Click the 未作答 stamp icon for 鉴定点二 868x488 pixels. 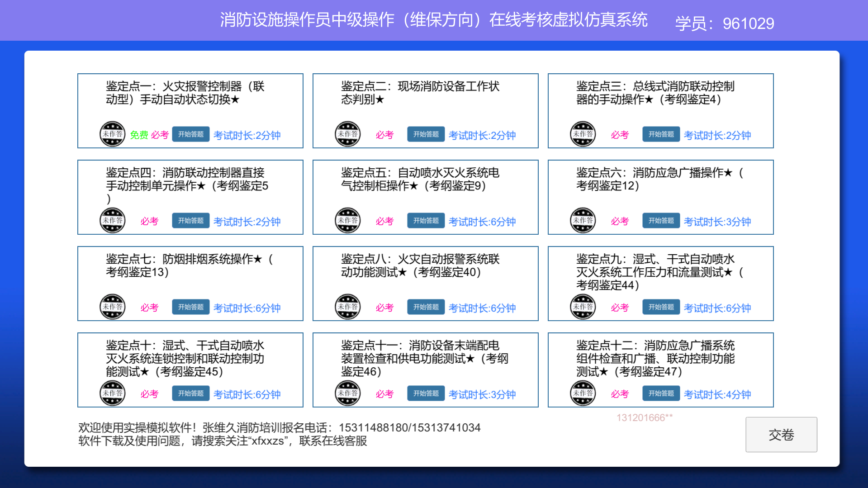click(x=347, y=134)
